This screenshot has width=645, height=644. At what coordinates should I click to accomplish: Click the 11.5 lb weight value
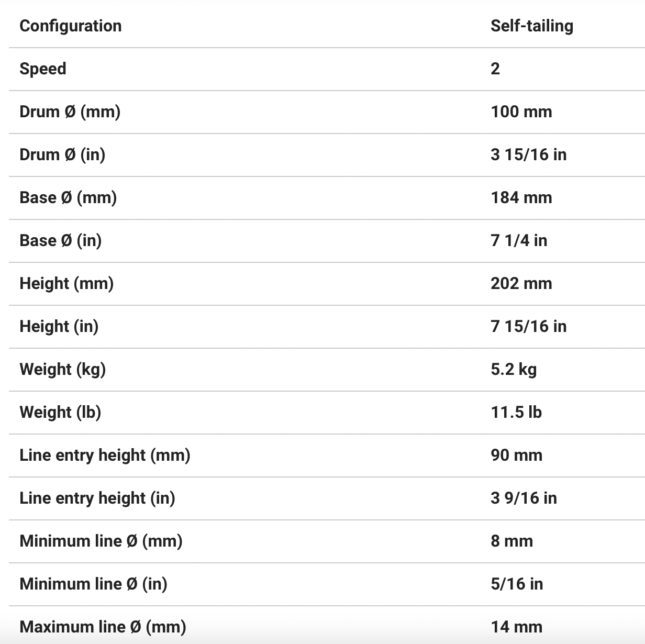[516, 412]
